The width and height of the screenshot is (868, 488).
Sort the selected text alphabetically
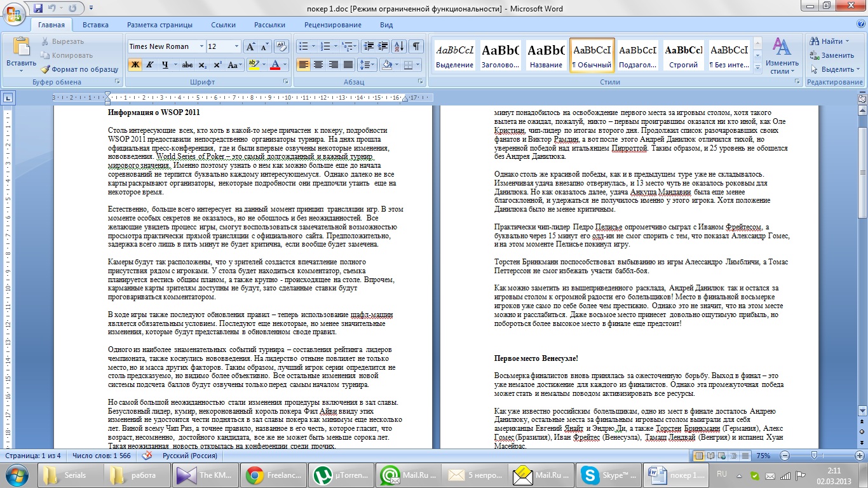(398, 46)
